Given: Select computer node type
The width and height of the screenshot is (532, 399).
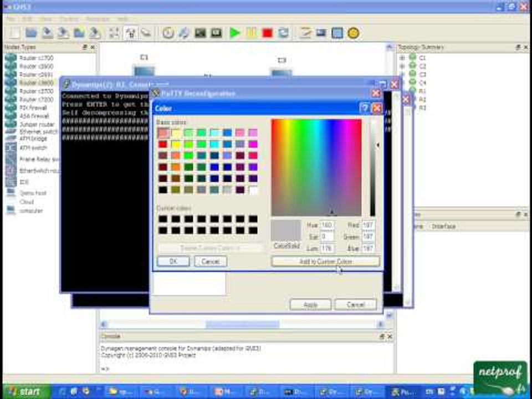Looking at the screenshot, I should coord(31,211).
